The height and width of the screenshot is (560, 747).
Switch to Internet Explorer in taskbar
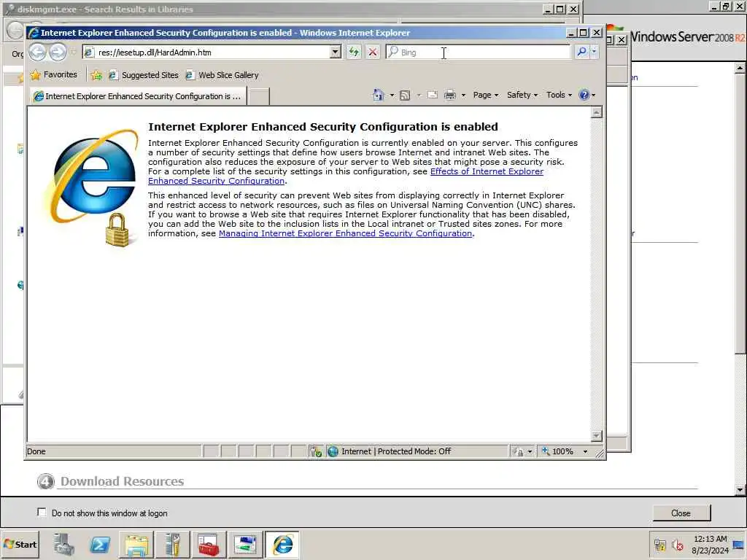tap(282, 545)
